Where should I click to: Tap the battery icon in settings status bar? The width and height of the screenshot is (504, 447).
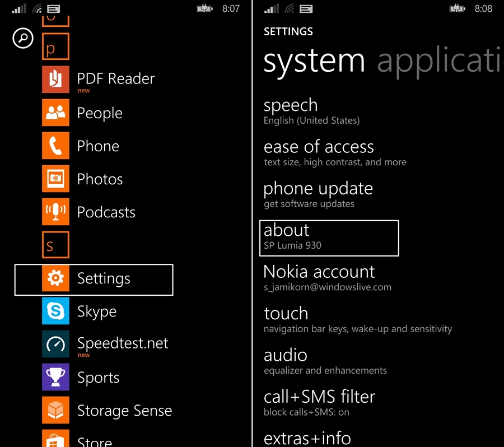coord(458,8)
